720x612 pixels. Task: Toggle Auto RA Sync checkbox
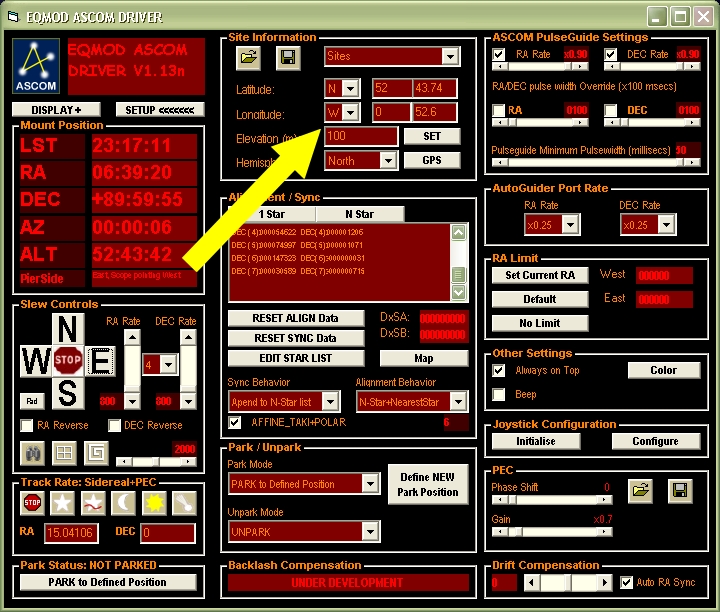pos(626,583)
